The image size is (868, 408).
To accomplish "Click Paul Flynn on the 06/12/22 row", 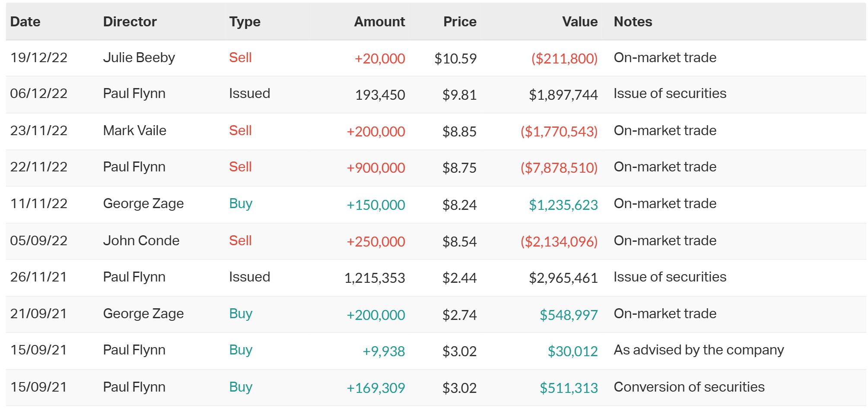I will tap(134, 94).
